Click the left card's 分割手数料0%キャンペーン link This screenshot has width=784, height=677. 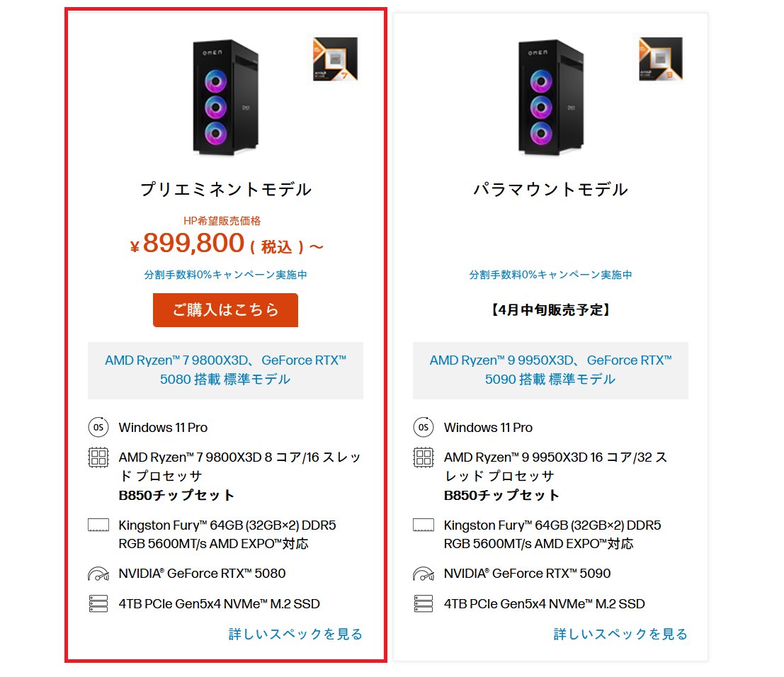(225, 275)
